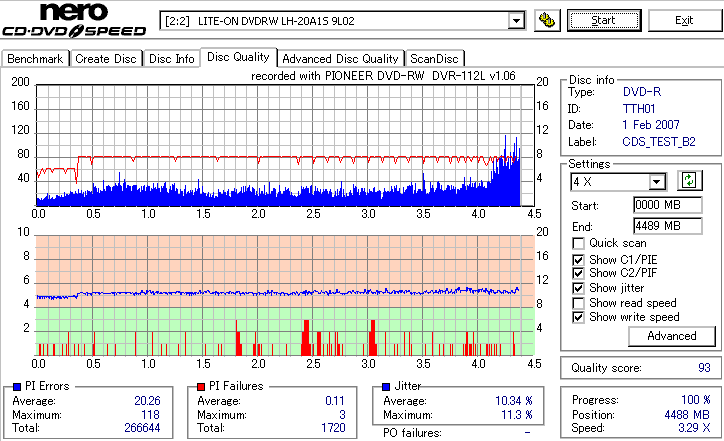Enable the Quick scan checkbox
Screen dimensions: 724x441
coord(578,243)
